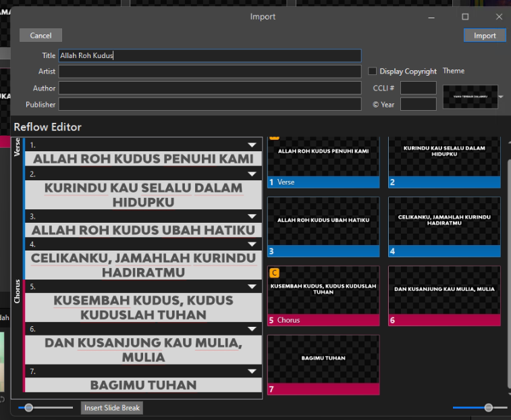Click the Author text field
Image resolution: width=511 pixels, height=420 pixels.
point(209,88)
